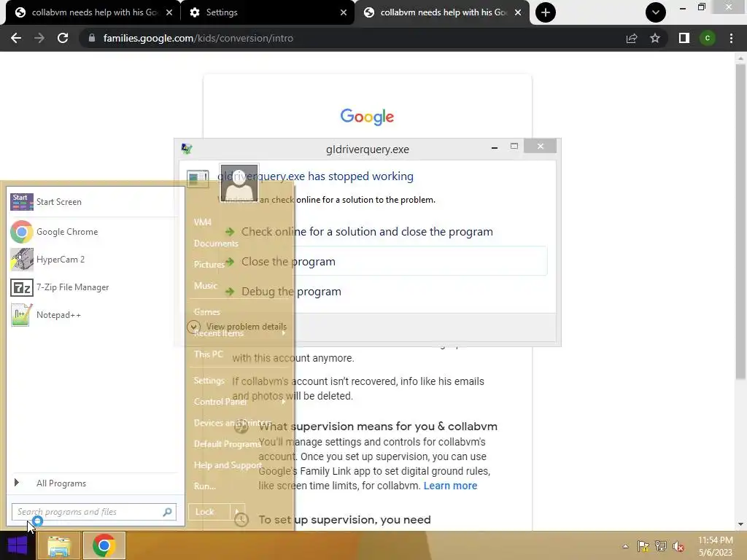
Task: Click the user account picture
Action: pos(239,183)
